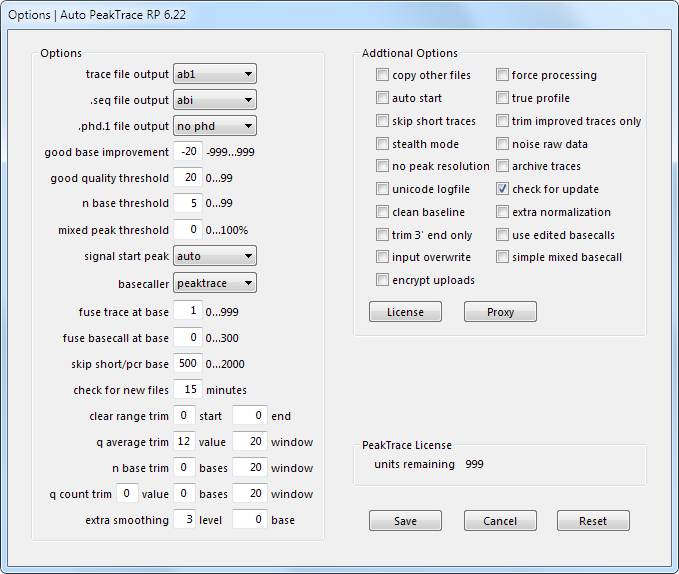The width and height of the screenshot is (679, 574).
Task: Click extra smoothing base field
Action: 250,519
